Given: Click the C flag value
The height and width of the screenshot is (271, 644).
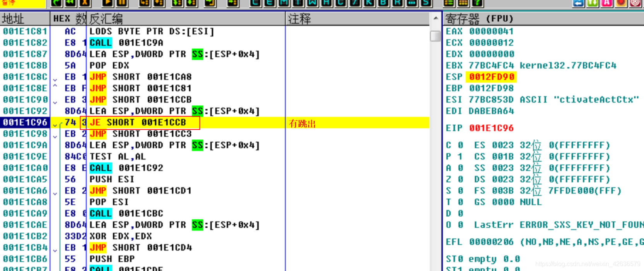Looking at the screenshot, I should pyautogui.click(x=461, y=145).
